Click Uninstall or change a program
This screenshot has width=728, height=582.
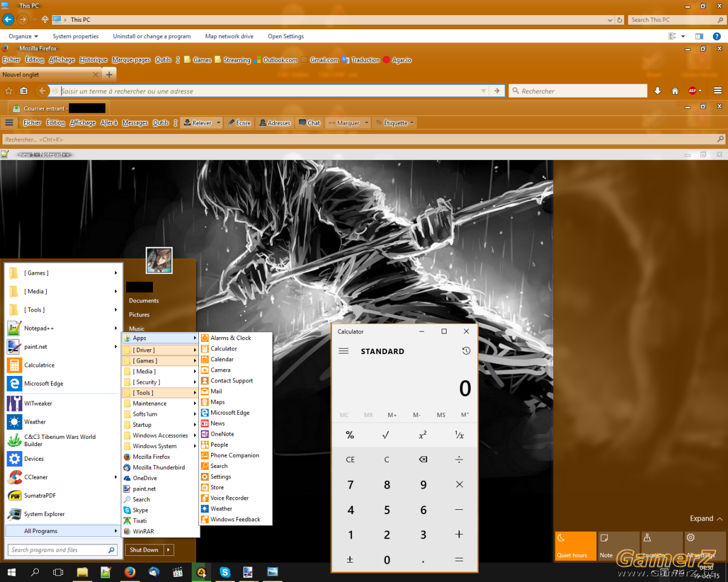(152, 36)
